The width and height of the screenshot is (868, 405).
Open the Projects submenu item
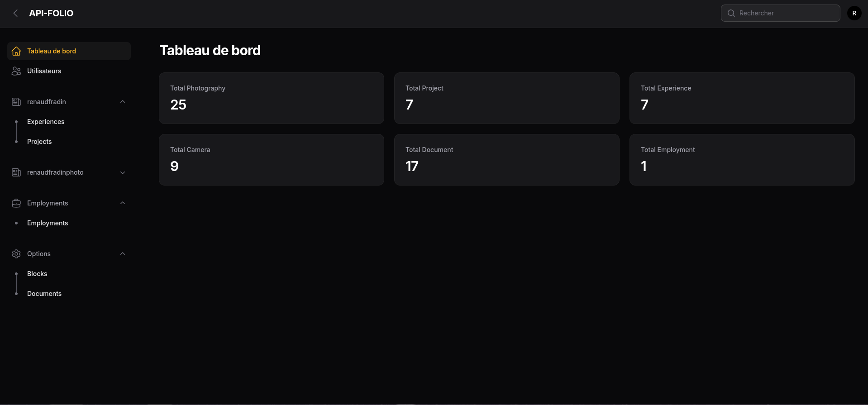tap(39, 142)
